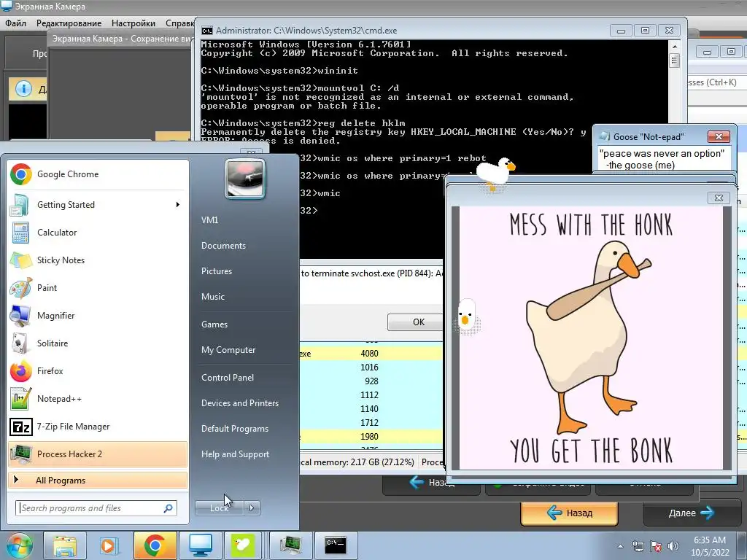Open Games from Start menu
The image size is (747, 560).
[214, 324]
